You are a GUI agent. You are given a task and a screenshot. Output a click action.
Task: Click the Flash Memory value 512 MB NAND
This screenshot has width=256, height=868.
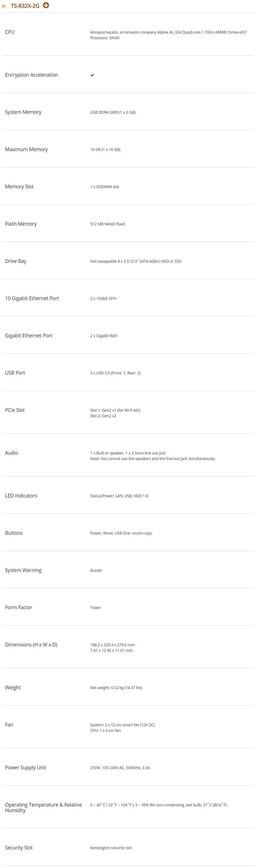tap(107, 224)
